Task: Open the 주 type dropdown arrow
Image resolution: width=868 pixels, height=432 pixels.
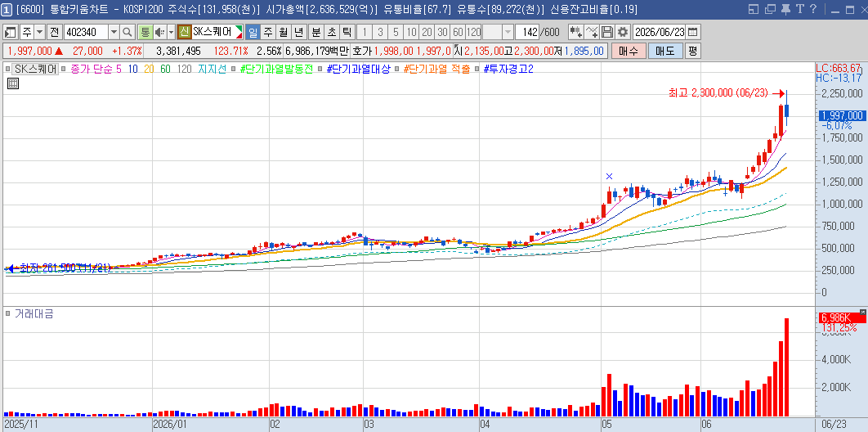Action: (x=39, y=32)
